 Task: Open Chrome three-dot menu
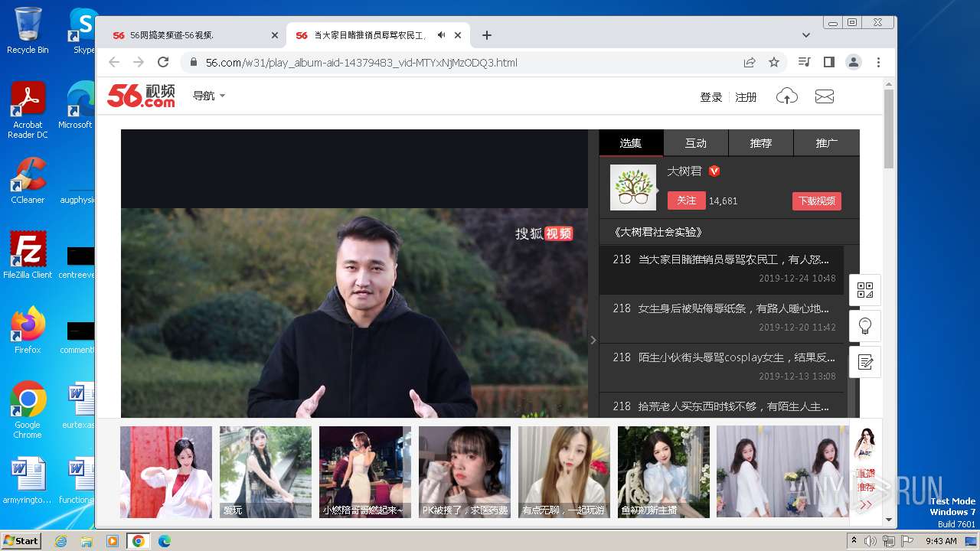tap(878, 62)
